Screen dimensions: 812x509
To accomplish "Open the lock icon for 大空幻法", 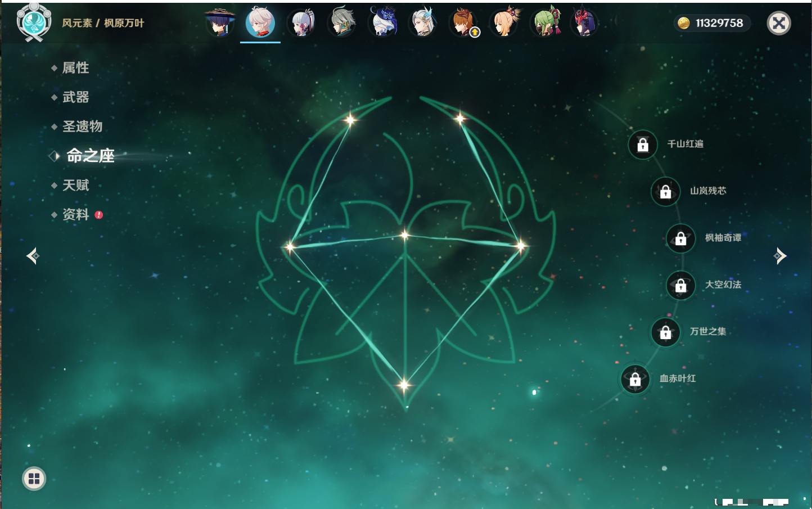I will [x=680, y=285].
